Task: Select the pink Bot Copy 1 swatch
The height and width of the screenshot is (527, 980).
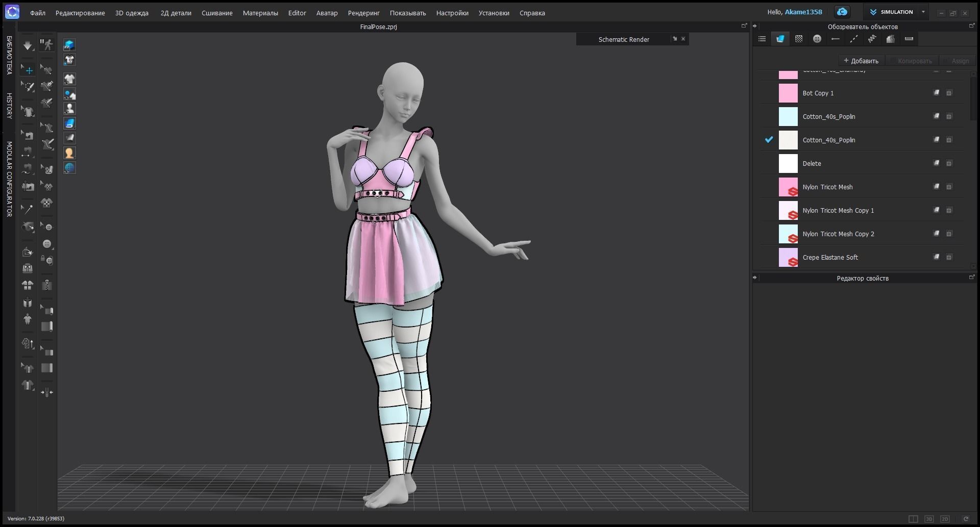Action: pyautogui.click(x=788, y=93)
